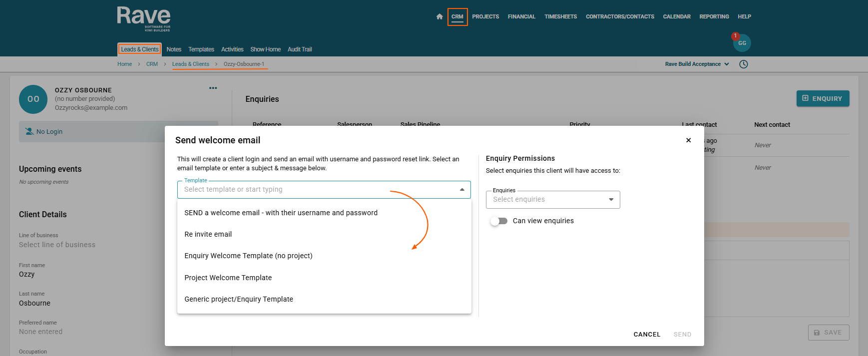The height and width of the screenshot is (356, 868).
Task: Click the home icon in top navigation
Action: click(x=439, y=16)
